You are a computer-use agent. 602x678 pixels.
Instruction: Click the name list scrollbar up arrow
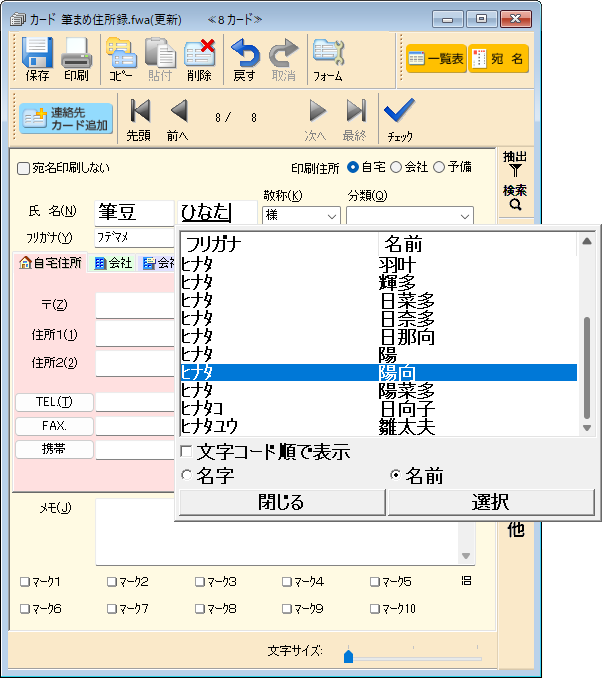(587, 241)
